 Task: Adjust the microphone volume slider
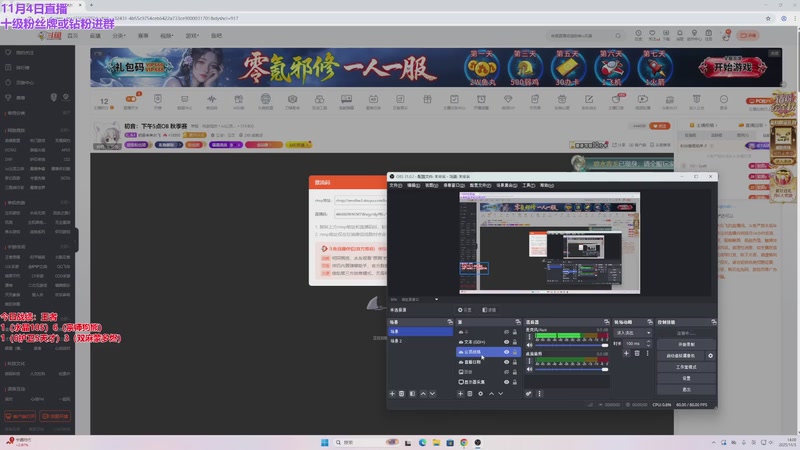[571, 345]
